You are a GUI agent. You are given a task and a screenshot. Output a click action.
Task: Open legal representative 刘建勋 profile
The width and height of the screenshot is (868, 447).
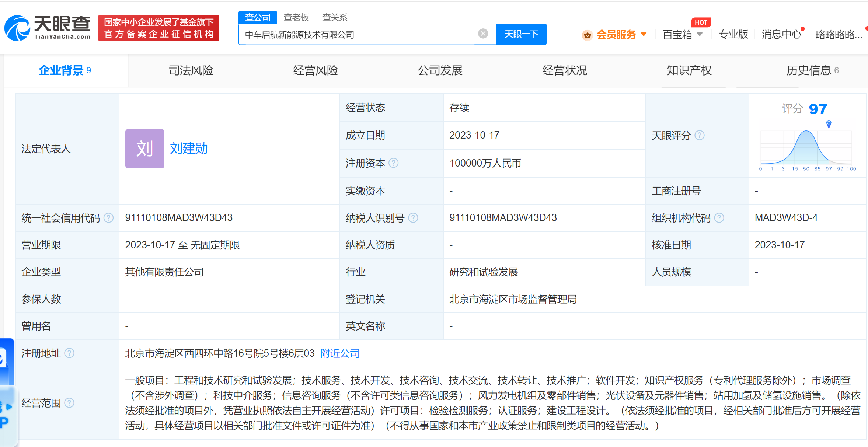point(189,149)
